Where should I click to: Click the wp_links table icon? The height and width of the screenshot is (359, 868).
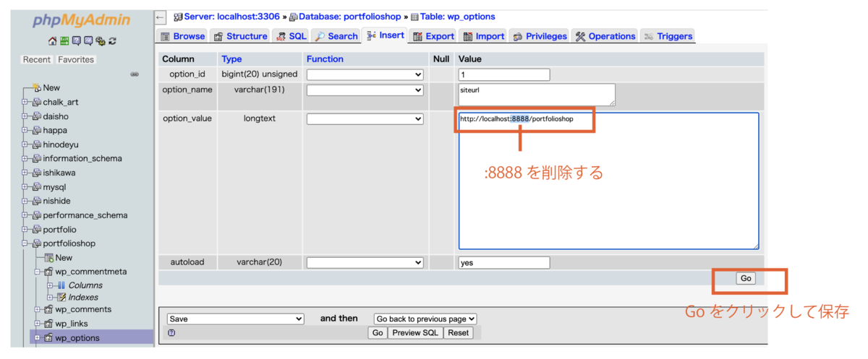point(48,324)
